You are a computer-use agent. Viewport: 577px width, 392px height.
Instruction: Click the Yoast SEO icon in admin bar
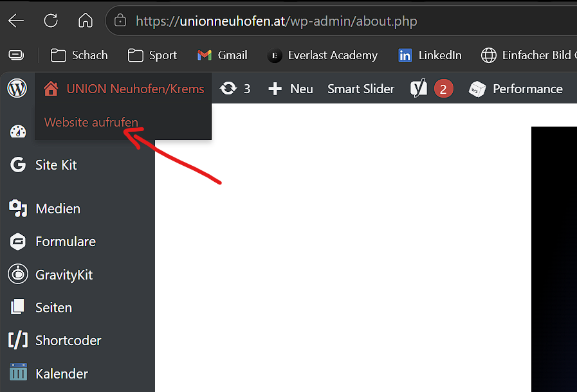419,89
